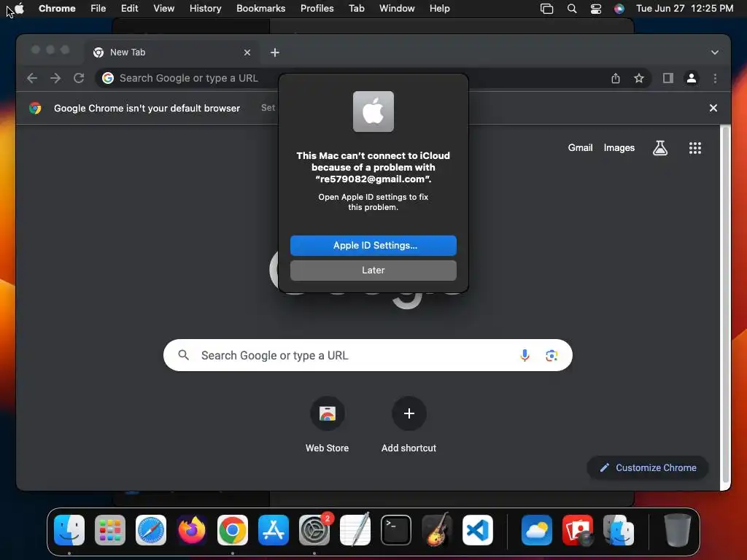Open Visual Studio Code from Dock

[x=477, y=530]
